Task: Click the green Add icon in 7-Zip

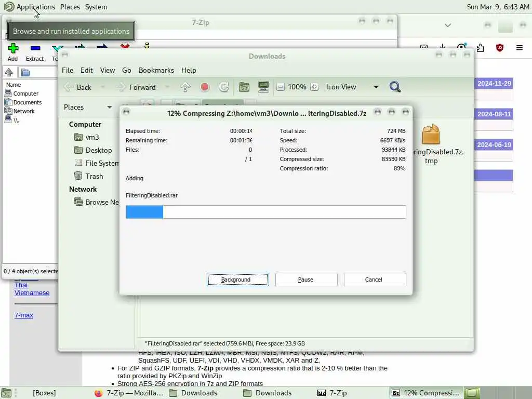Action: [x=13, y=48]
